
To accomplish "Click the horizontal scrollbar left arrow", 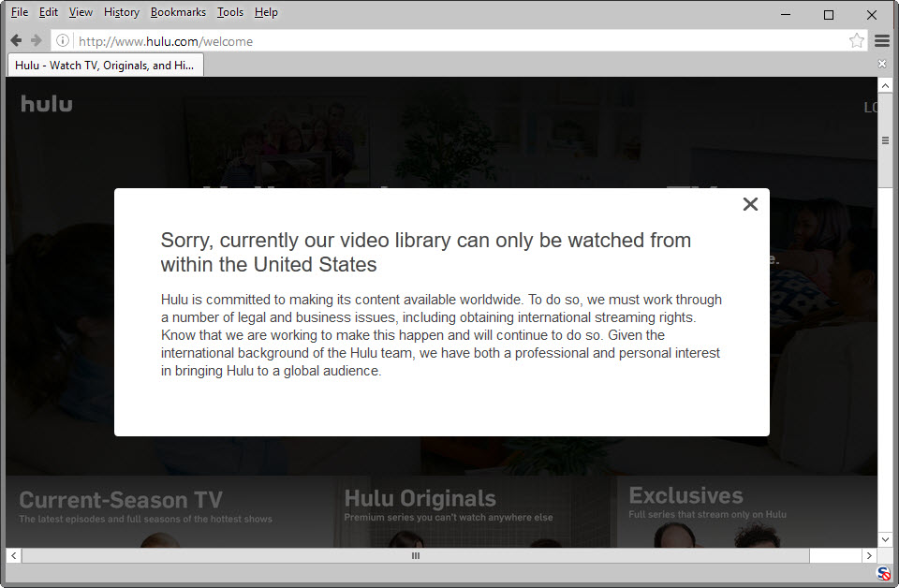I will tap(14, 555).
